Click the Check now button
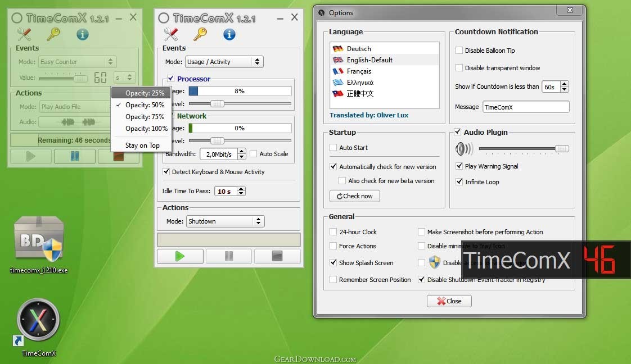Viewport: 631px width, 364px height. tap(354, 196)
